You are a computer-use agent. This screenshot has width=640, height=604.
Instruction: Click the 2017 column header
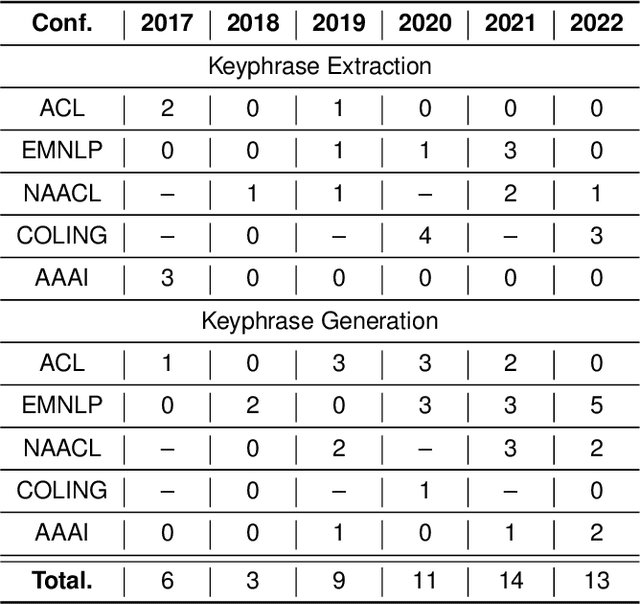167,23
